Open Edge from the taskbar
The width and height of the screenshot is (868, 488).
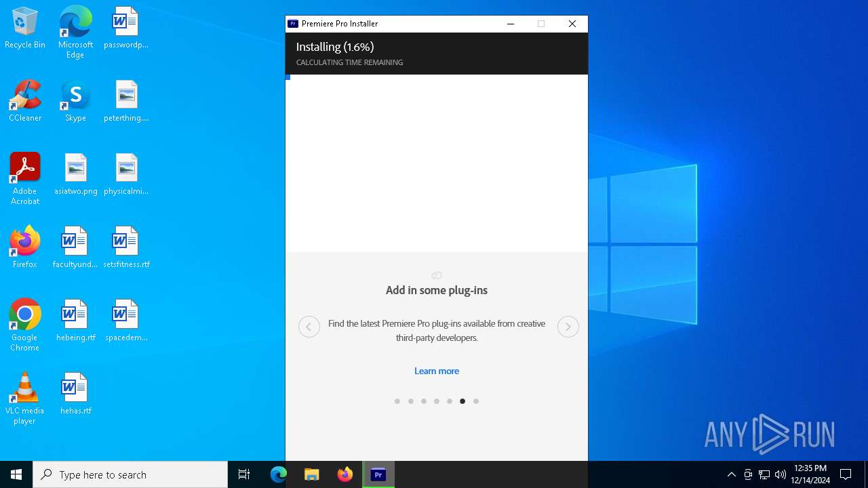pos(279,474)
